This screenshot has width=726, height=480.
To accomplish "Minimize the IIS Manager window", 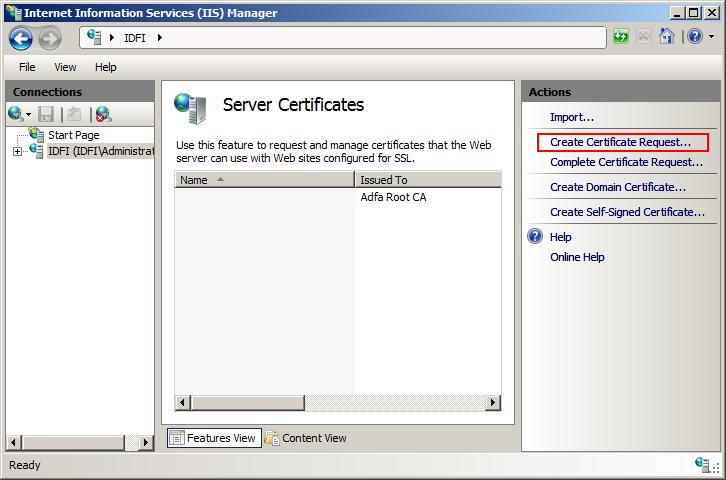I will click(x=676, y=12).
